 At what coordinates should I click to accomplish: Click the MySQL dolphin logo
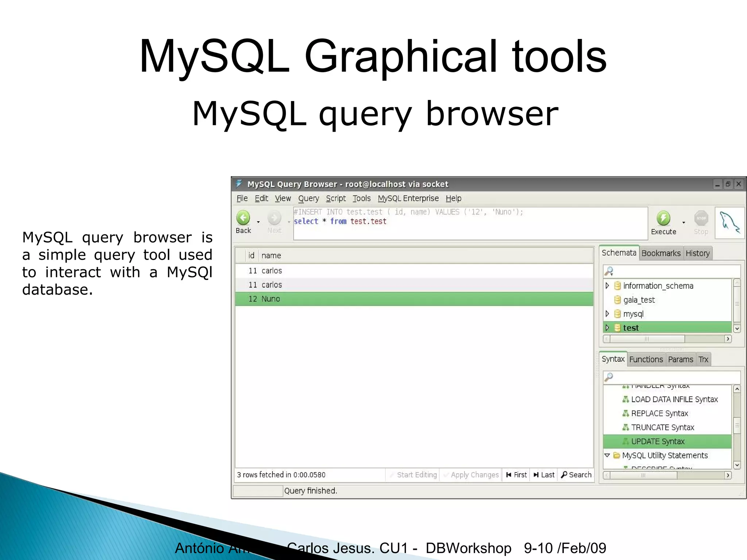click(729, 223)
